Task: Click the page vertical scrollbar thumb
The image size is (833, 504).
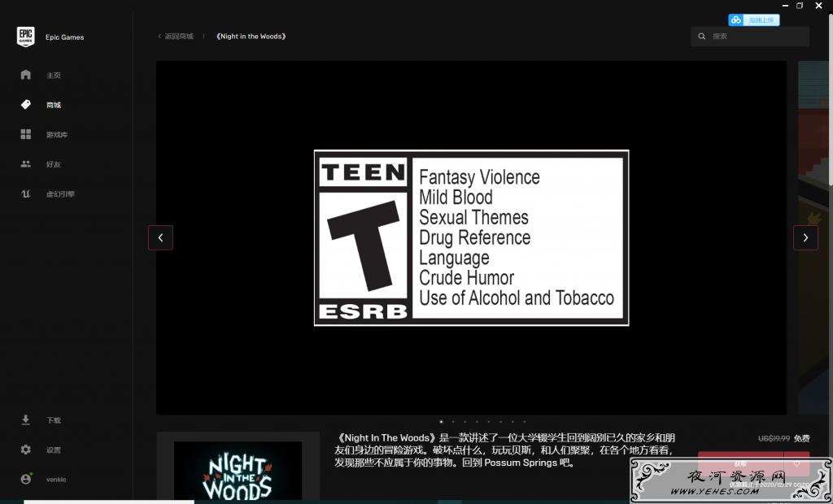Action: click(x=830, y=101)
